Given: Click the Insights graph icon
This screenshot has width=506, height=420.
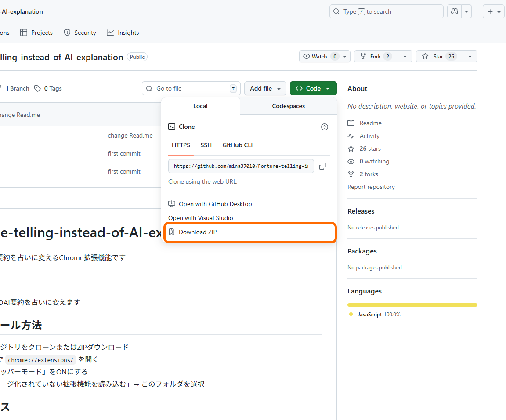Looking at the screenshot, I should (110, 33).
